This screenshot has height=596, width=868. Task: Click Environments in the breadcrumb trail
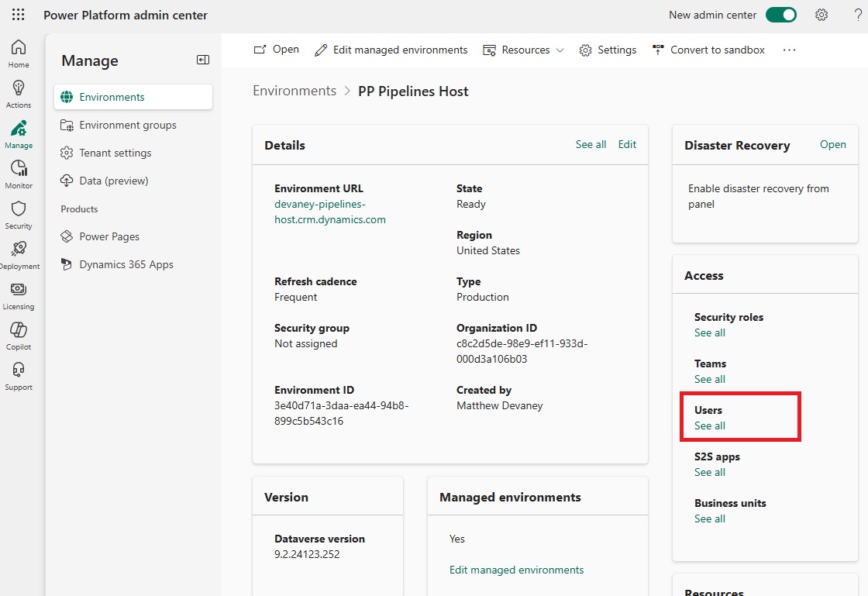(x=294, y=91)
